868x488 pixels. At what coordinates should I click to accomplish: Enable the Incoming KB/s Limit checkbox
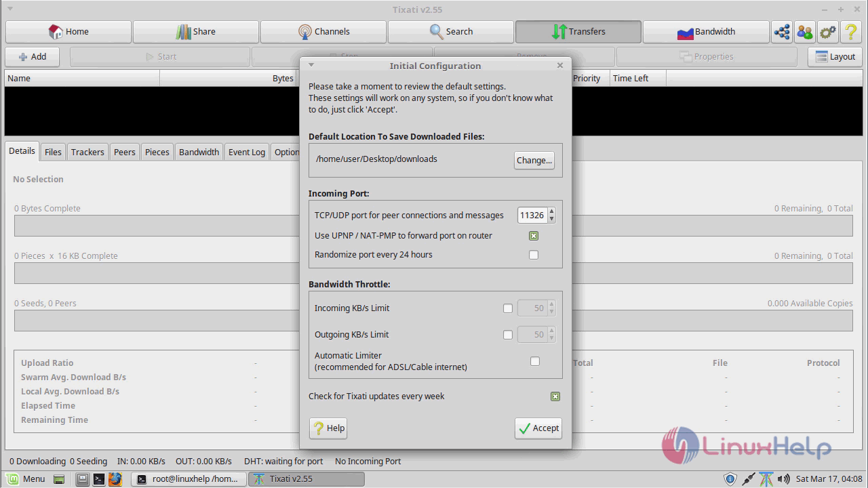[x=508, y=308]
